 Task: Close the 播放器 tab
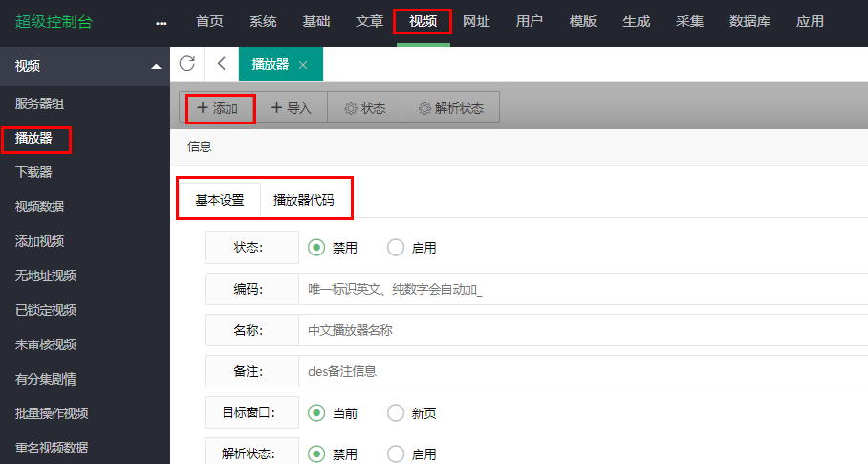click(x=303, y=65)
